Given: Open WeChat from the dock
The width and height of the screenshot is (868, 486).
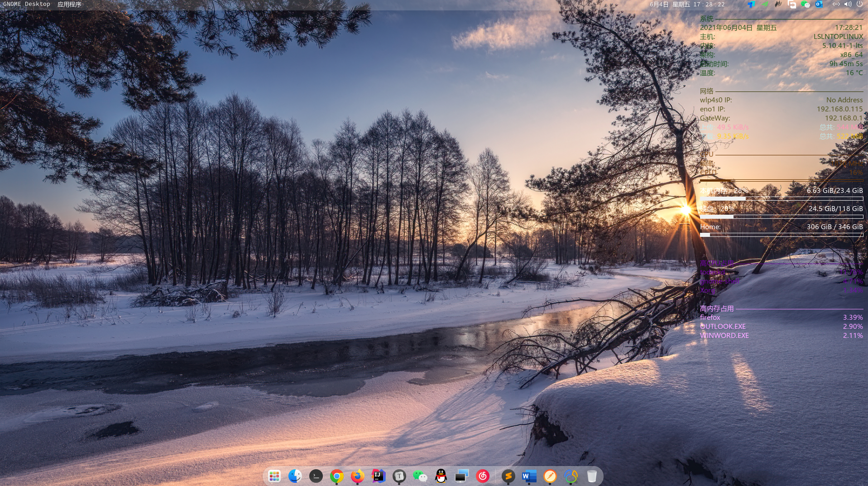Looking at the screenshot, I should (420, 476).
